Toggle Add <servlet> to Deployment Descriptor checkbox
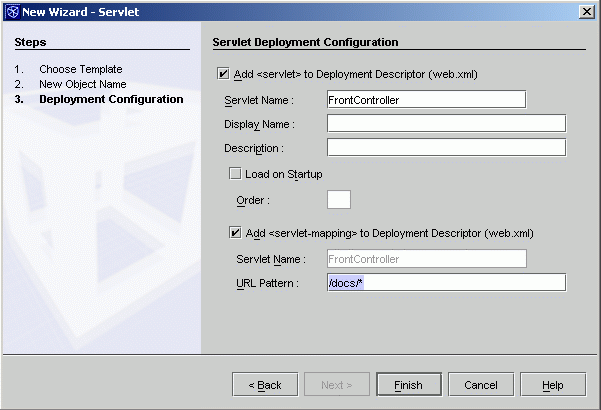This screenshot has width=601, height=410. click(x=223, y=73)
